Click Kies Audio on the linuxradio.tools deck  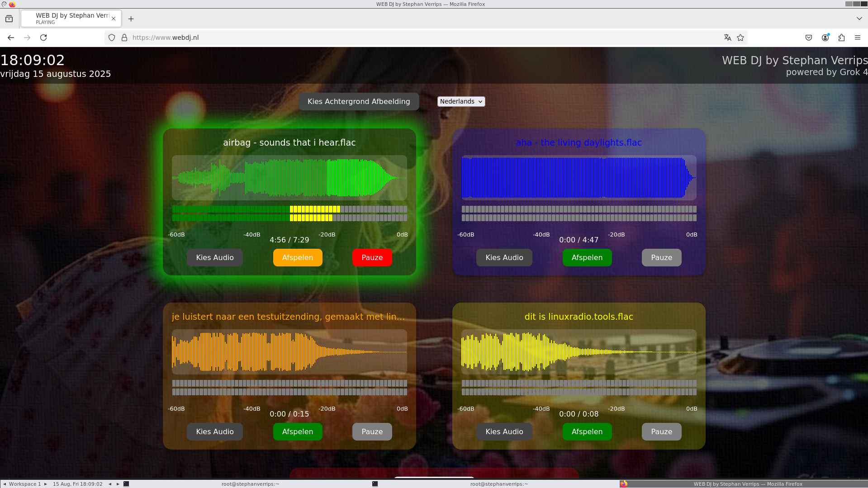pyautogui.click(x=504, y=431)
